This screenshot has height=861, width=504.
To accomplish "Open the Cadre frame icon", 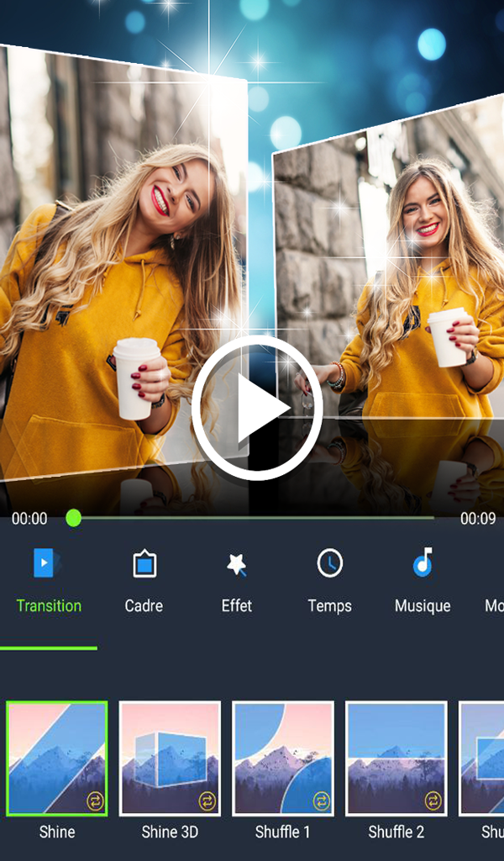I will 144,563.
